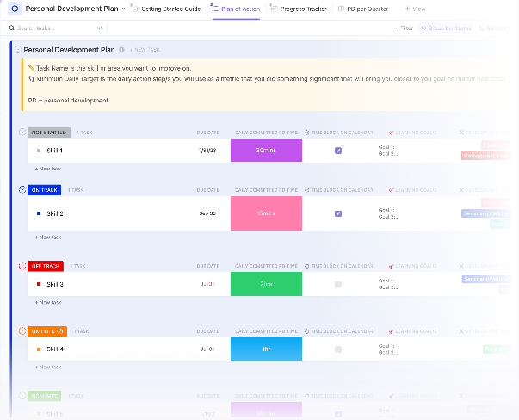This screenshot has height=420, width=519.
Task: Edit the Skill 4 due date
Action: tap(207, 349)
